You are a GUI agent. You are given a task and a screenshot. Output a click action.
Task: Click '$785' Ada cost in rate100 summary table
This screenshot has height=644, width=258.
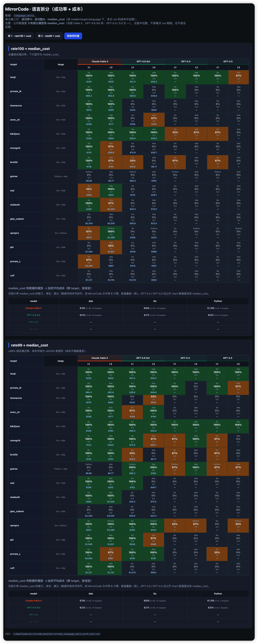point(82,308)
